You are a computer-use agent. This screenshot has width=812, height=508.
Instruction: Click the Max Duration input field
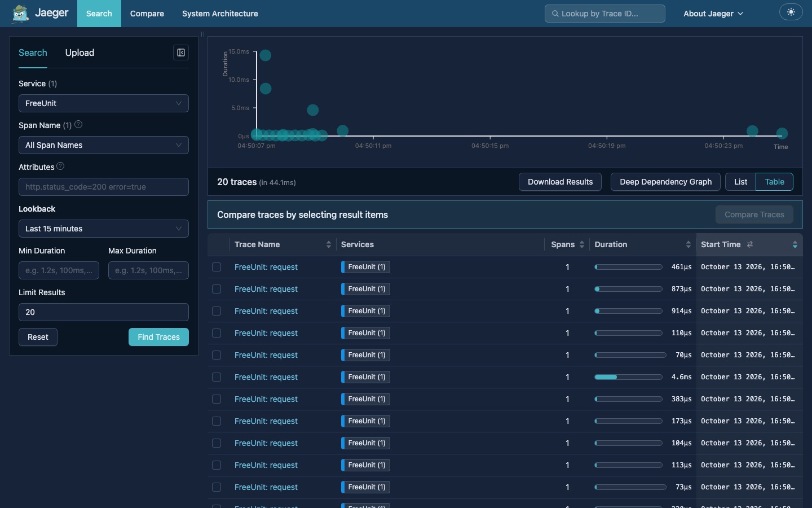[148, 270]
